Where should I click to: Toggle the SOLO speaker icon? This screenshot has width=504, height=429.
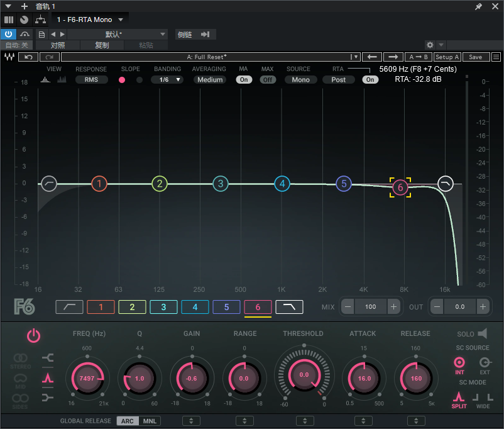483,333
